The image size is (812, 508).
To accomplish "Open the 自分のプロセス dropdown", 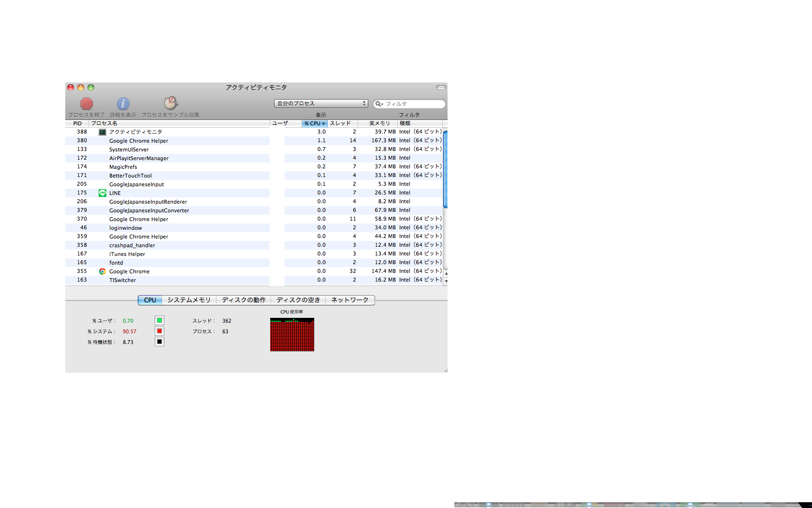I will [321, 104].
